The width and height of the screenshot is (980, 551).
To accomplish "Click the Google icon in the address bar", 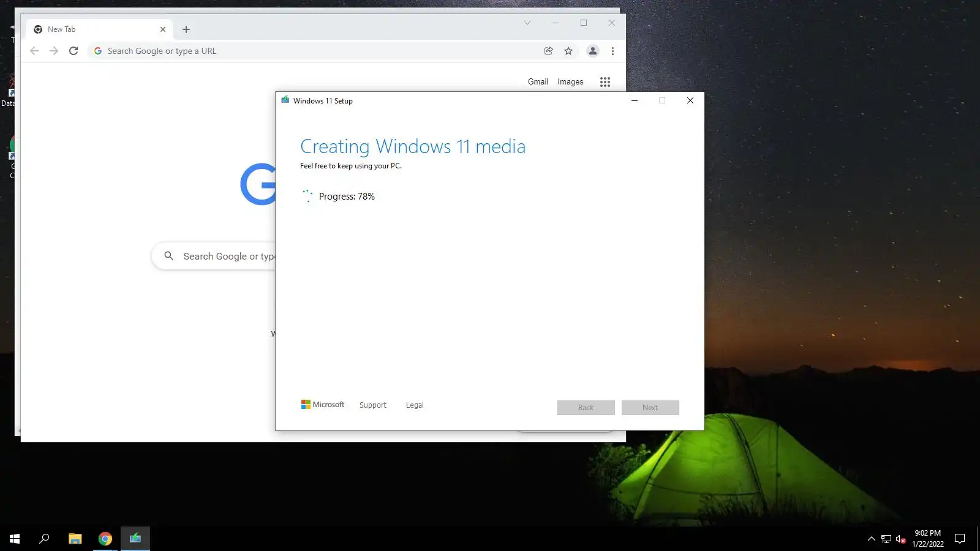I will coord(98,51).
